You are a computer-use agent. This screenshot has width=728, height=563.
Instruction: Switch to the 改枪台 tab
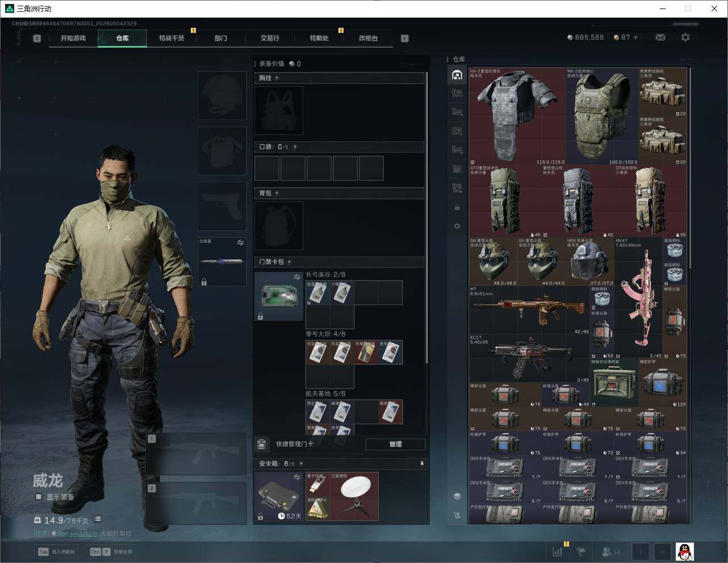[x=368, y=38]
